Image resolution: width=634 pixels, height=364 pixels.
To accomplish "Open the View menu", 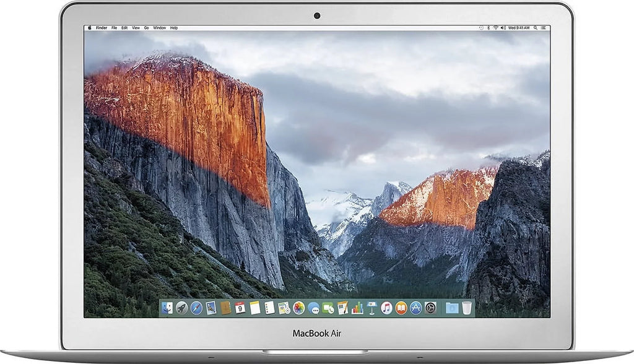I will [136, 28].
